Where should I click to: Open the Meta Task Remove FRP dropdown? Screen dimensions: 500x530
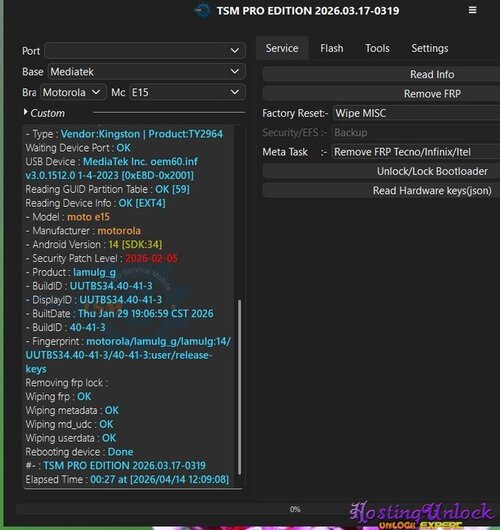[415, 152]
